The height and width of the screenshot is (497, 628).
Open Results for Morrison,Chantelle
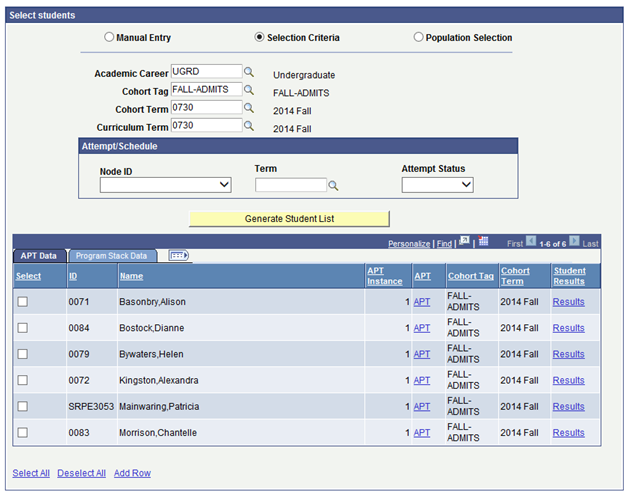[x=568, y=433]
